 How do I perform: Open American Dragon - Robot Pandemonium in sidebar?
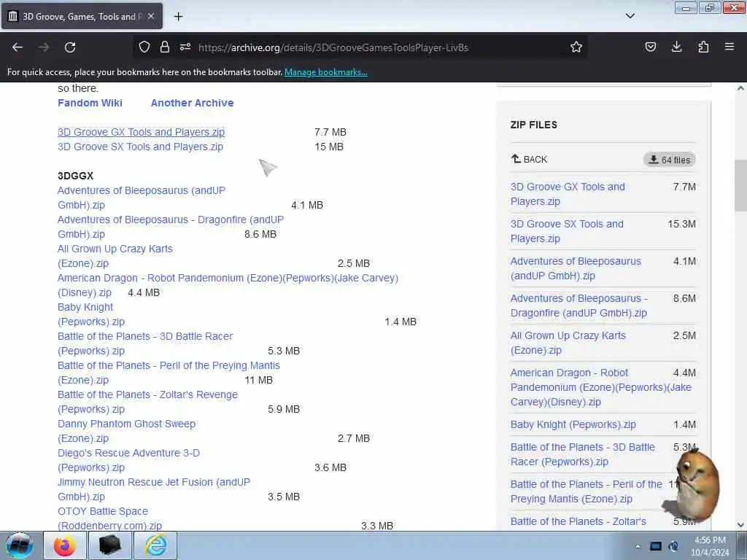(601, 387)
